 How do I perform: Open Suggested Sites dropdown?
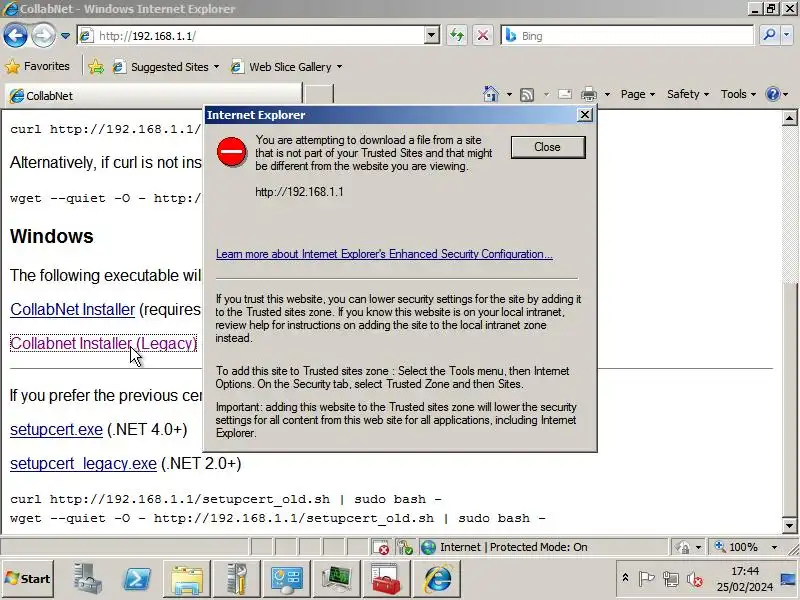pos(166,67)
